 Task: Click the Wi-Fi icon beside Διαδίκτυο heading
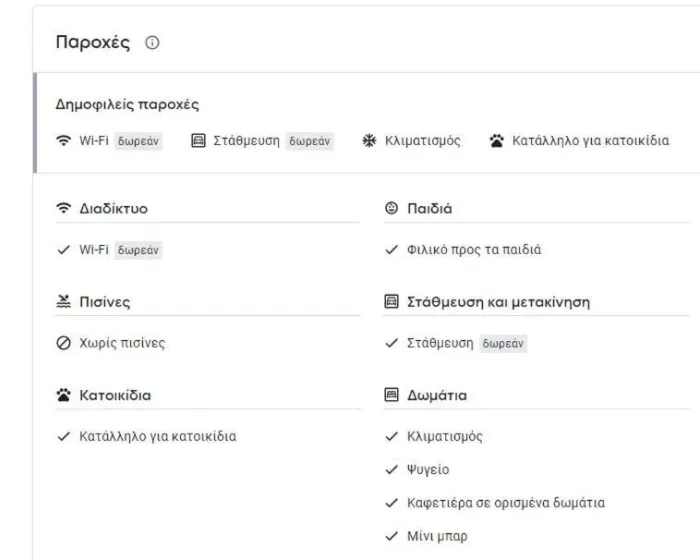click(64, 208)
